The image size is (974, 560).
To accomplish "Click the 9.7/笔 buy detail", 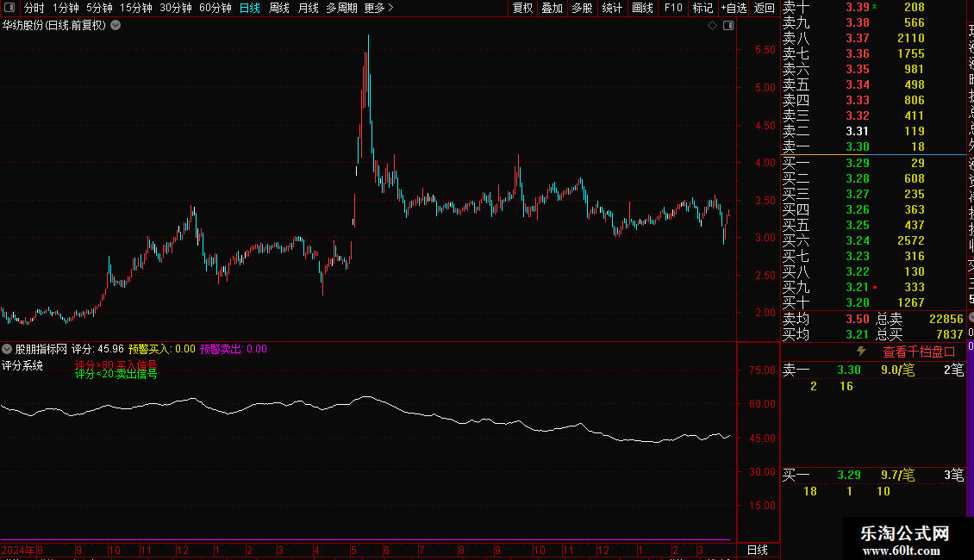I will [897, 475].
